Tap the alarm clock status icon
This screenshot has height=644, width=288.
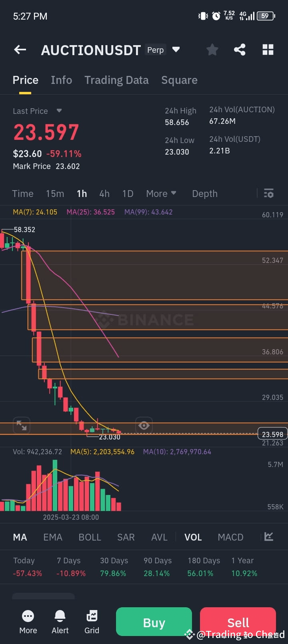216,16
